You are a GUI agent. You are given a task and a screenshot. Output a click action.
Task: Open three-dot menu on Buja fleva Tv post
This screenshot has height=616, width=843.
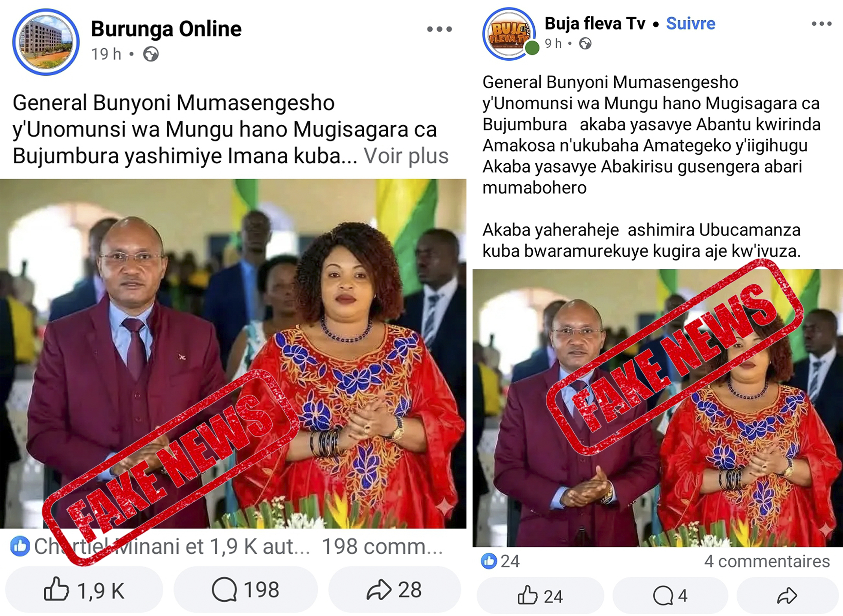pyautogui.click(x=822, y=24)
